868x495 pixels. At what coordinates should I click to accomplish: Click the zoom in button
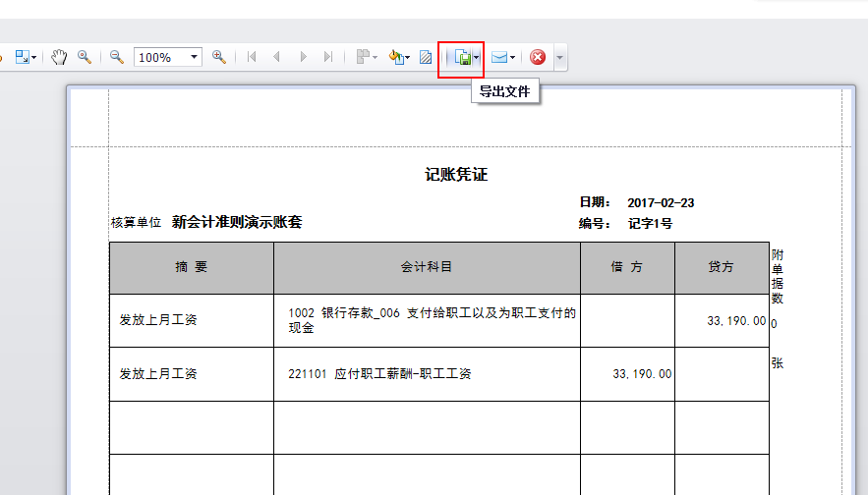(219, 57)
